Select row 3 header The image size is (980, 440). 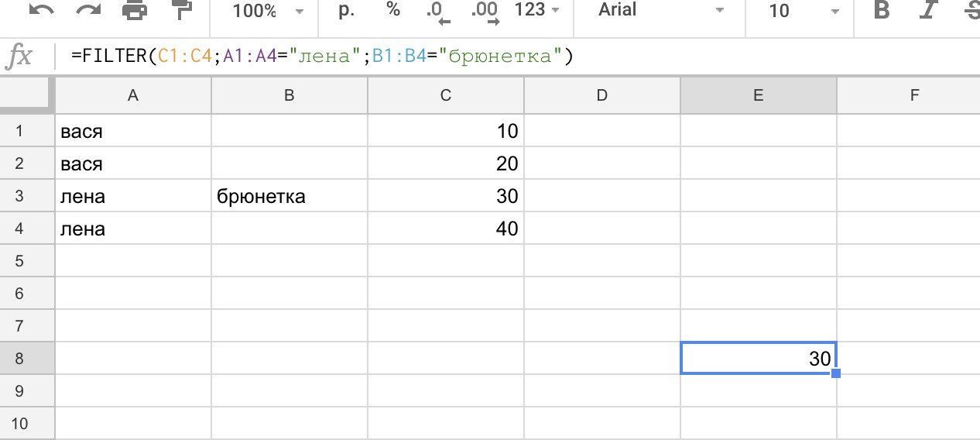click(x=20, y=197)
